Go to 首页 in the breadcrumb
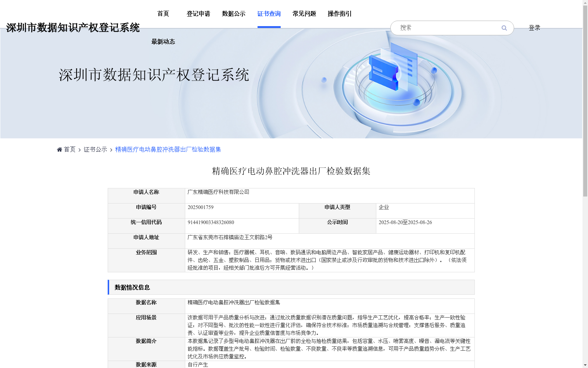This screenshot has width=588, height=368. tap(69, 149)
